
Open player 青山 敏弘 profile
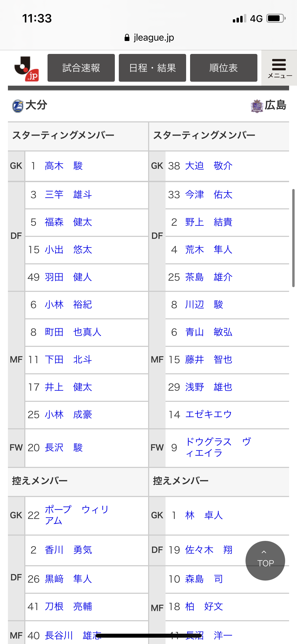tap(209, 332)
